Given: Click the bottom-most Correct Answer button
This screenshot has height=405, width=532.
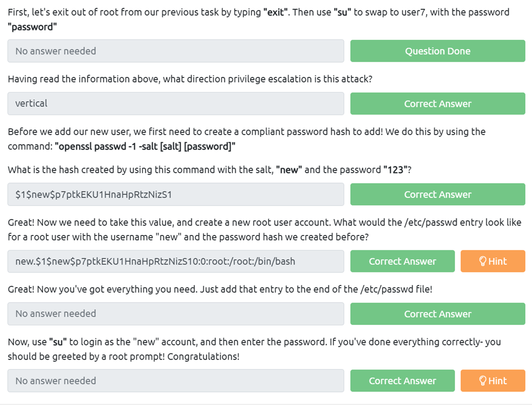Looking at the screenshot, I should (x=402, y=380).
